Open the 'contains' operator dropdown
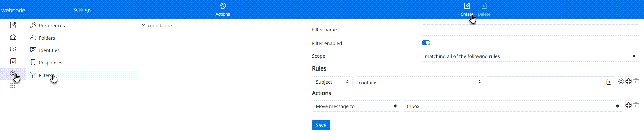This screenshot has width=644, height=139. [420, 82]
